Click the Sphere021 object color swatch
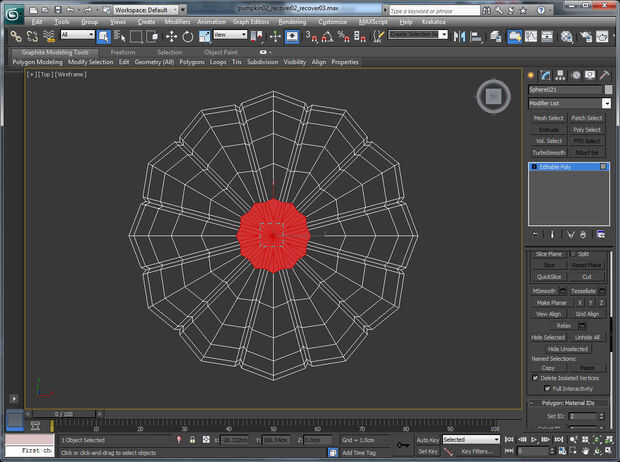Viewport: 620px width, 462px height. pyautogui.click(x=606, y=89)
